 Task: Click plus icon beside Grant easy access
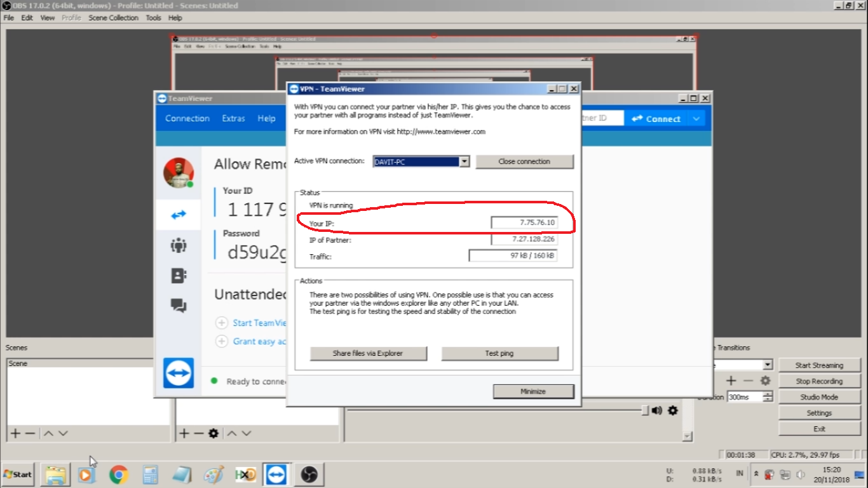[x=222, y=341]
